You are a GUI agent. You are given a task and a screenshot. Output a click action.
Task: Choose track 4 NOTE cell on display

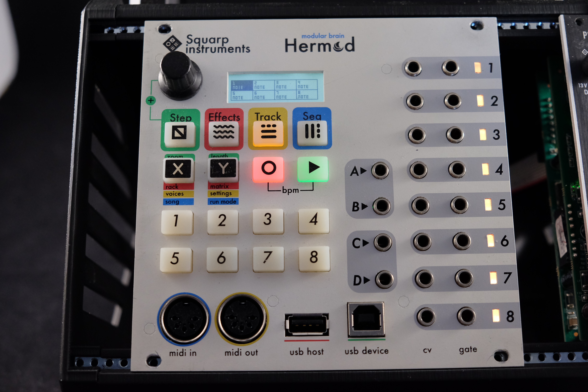[307, 85]
